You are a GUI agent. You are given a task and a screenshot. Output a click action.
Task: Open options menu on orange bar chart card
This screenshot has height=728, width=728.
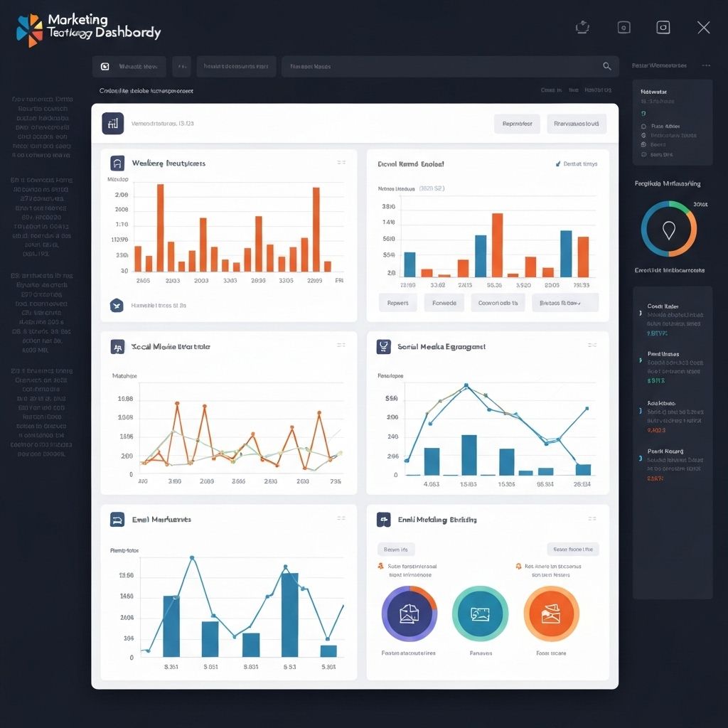pyautogui.click(x=341, y=163)
